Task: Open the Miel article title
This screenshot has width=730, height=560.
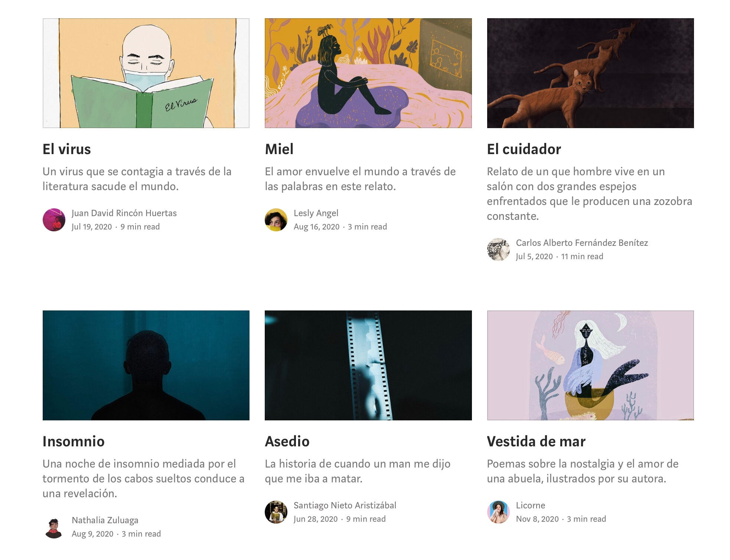Action: 279,149
